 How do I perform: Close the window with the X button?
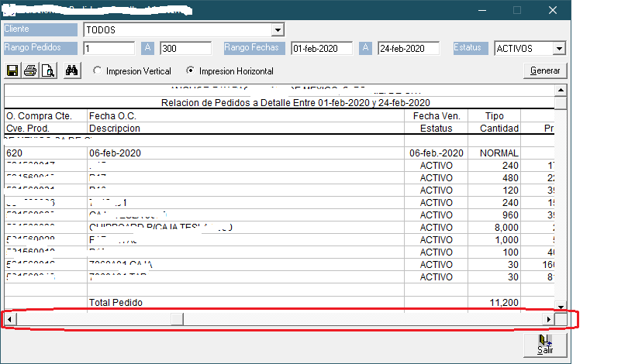pyautogui.click(x=553, y=10)
